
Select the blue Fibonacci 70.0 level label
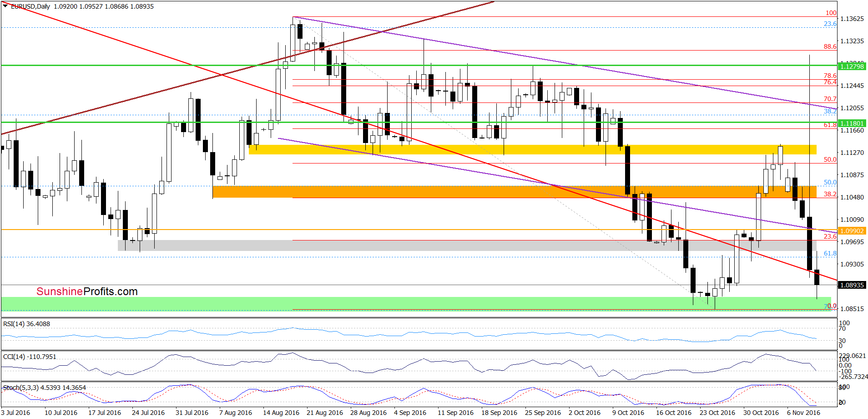830,306
